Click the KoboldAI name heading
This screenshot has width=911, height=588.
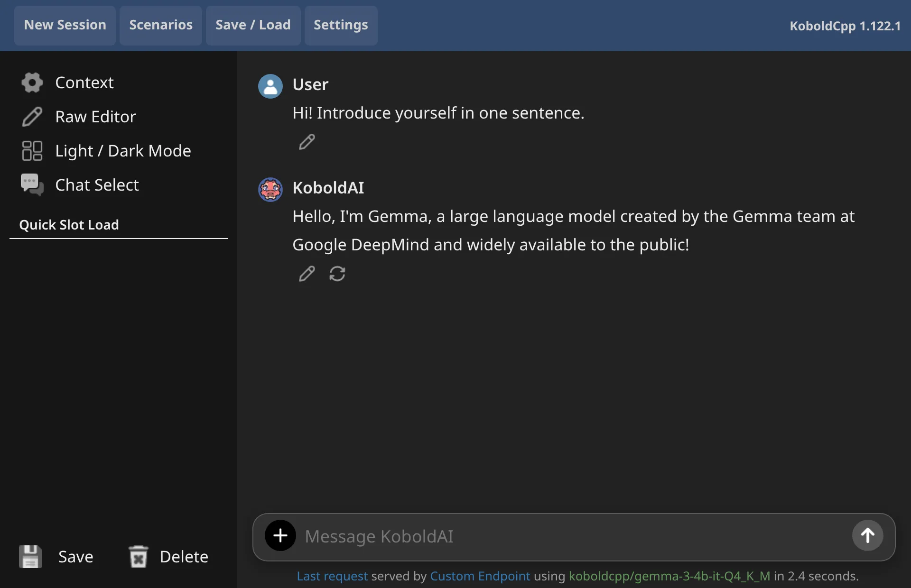coord(328,188)
